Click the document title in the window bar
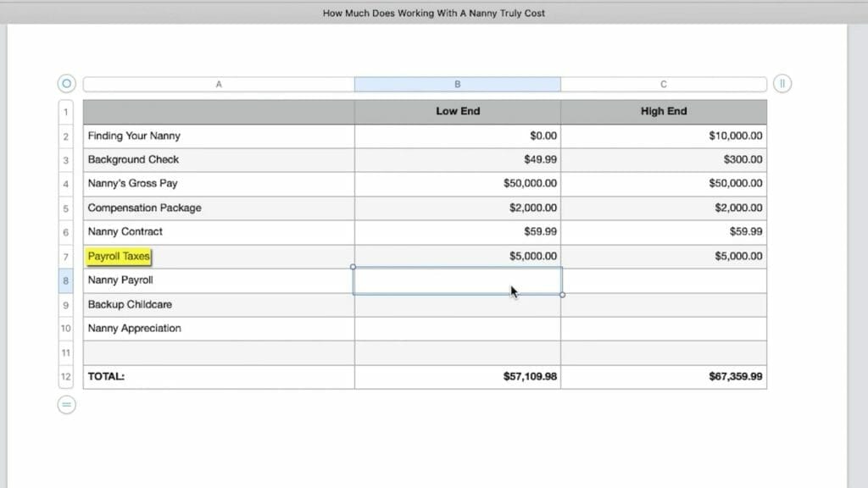The width and height of the screenshot is (868, 488). click(434, 14)
